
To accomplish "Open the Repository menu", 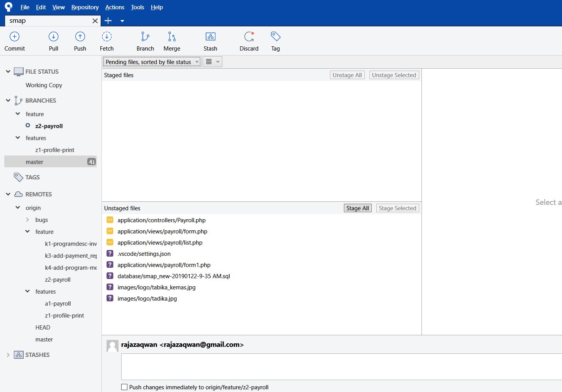I will click(x=85, y=7).
